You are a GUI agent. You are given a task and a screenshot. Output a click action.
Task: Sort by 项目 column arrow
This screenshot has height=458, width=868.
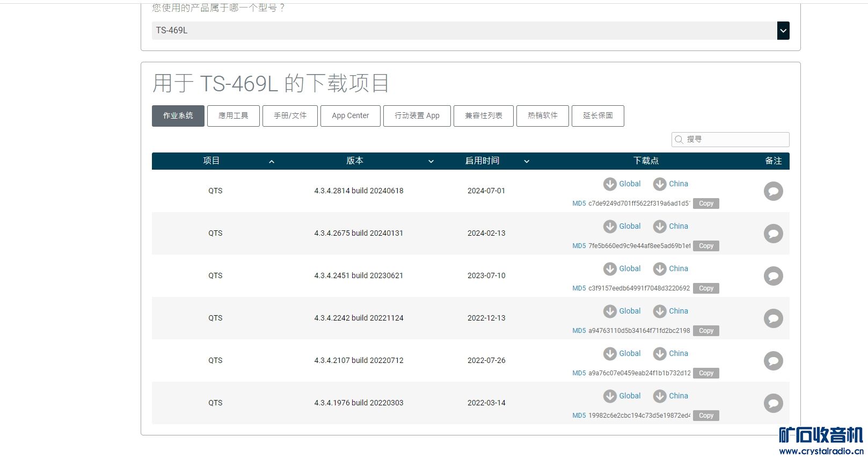[x=272, y=162]
